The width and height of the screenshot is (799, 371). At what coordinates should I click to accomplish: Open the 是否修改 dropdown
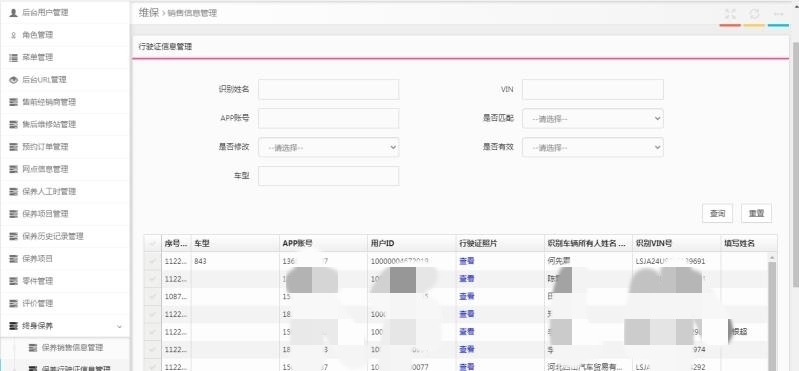point(329,148)
